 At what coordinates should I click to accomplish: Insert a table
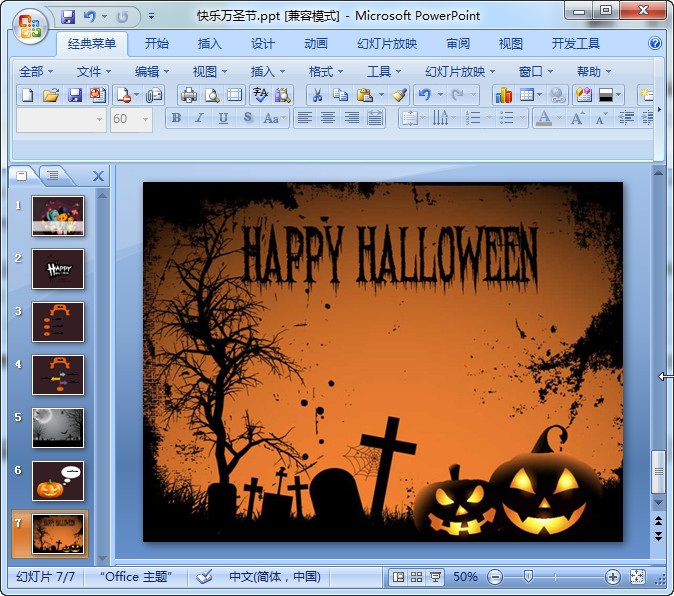(527, 95)
